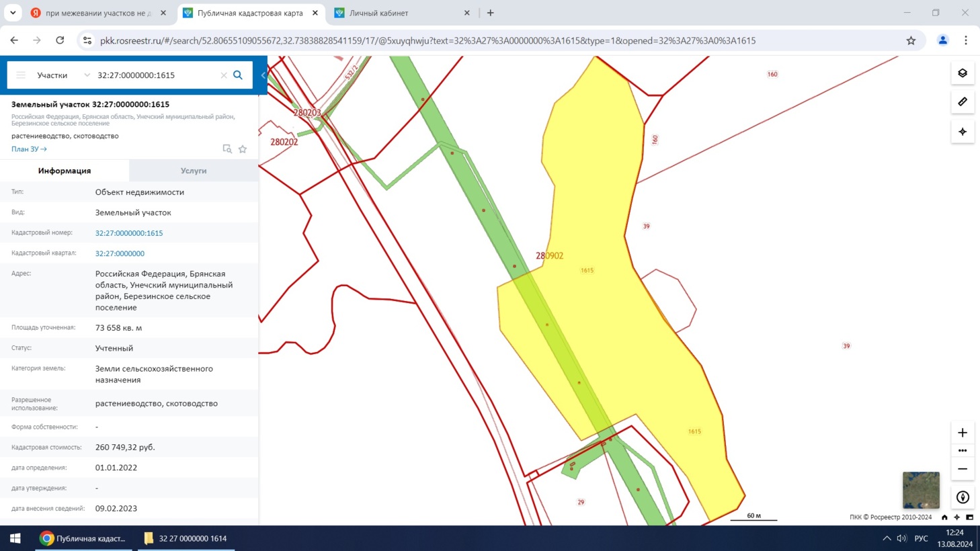980x551 pixels.
Task: Open folder 32 27 0000000 1614 in taskbar
Action: (186, 538)
